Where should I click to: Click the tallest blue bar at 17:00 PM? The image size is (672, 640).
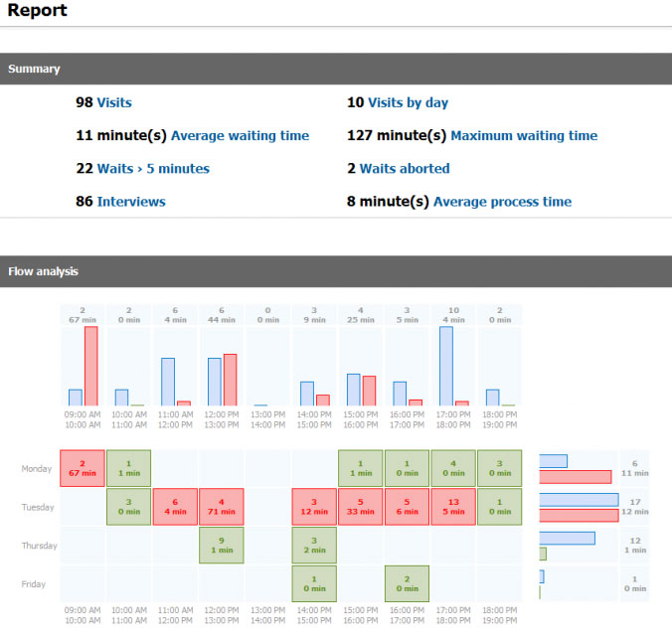point(446,366)
